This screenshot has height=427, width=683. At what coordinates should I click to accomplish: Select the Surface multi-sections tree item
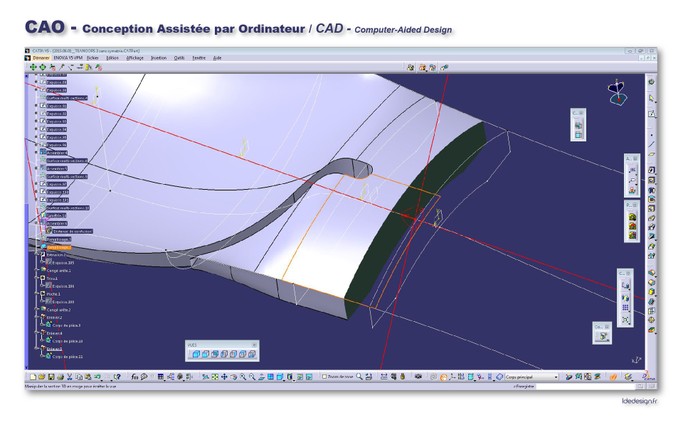pos(66,160)
